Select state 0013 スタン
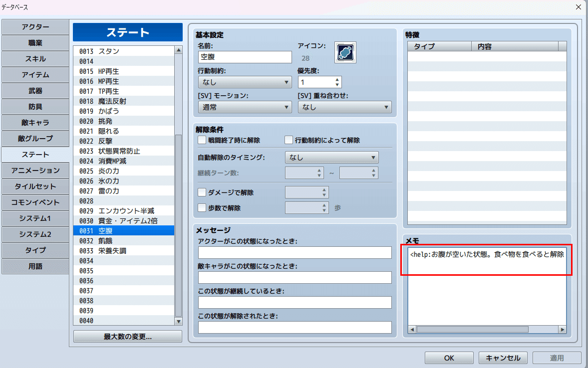 pos(124,51)
